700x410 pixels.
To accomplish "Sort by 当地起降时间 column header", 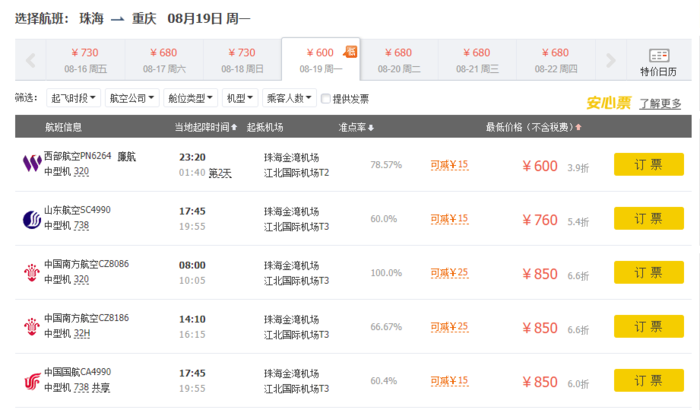I will click(x=206, y=127).
